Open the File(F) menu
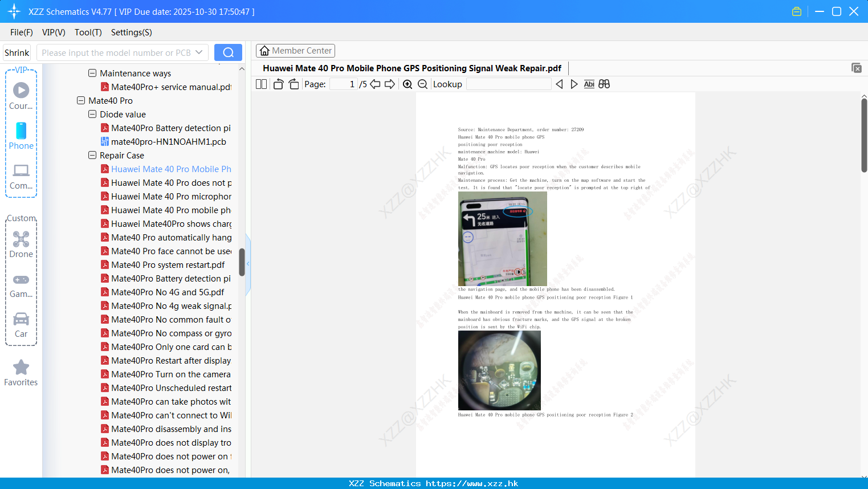Viewport: 868px width, 489px height. 22,32
